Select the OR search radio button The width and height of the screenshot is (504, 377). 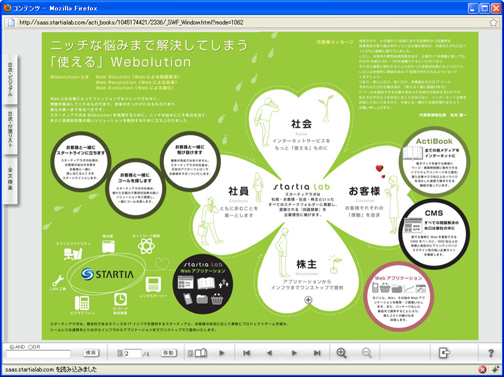coord(30,347)
